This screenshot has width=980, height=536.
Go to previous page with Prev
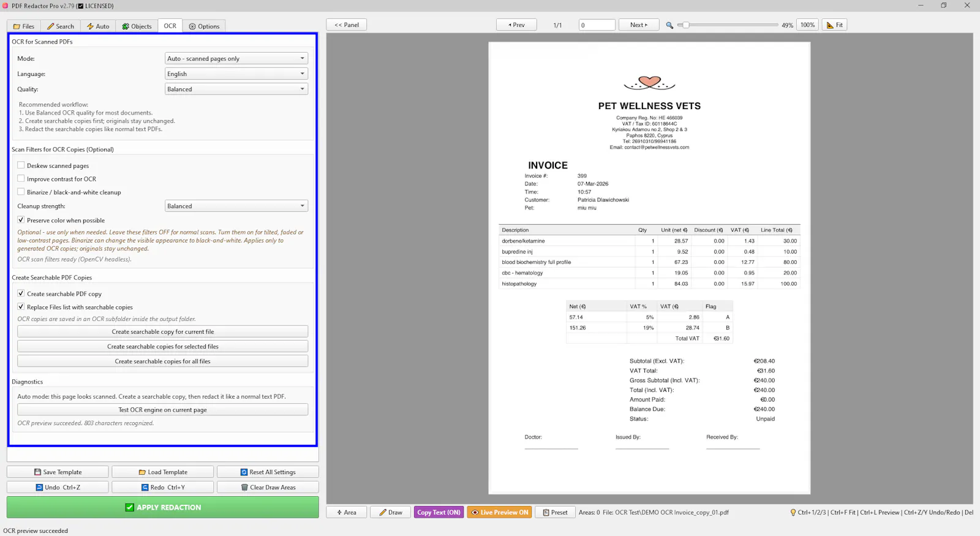coord(516,25)
